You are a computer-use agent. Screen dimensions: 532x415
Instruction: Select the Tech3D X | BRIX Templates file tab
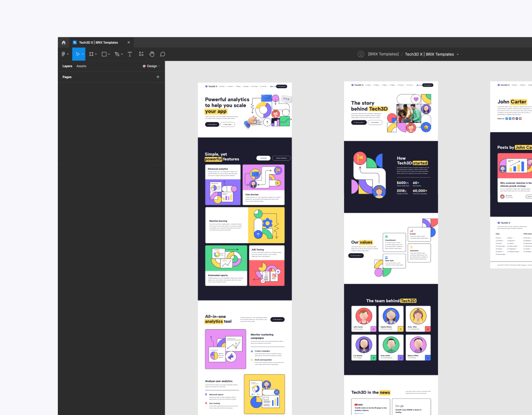tap(101, 42)
